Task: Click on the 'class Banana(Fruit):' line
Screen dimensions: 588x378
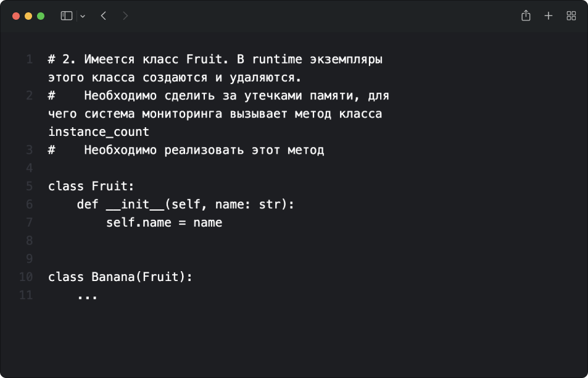Action: pyautogui.click(x=120, y=277)
